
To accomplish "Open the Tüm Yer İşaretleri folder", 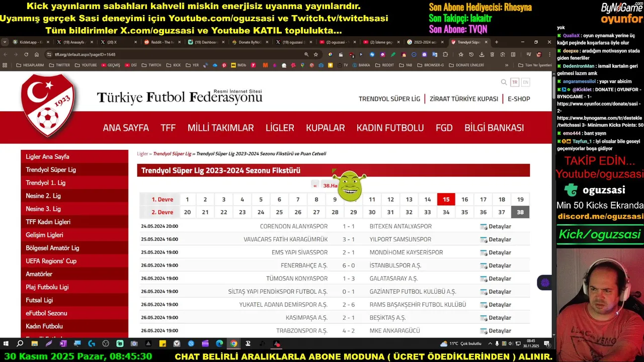I will (x=535, y=65).
